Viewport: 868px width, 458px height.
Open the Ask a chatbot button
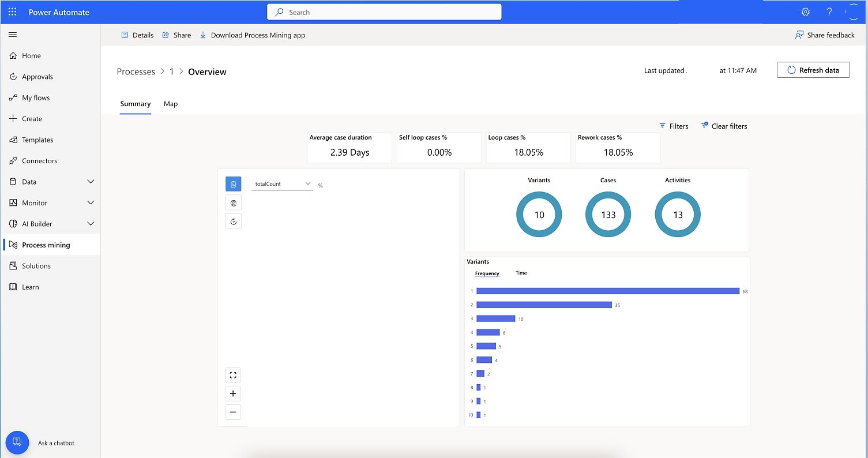[x=17, y=442]
